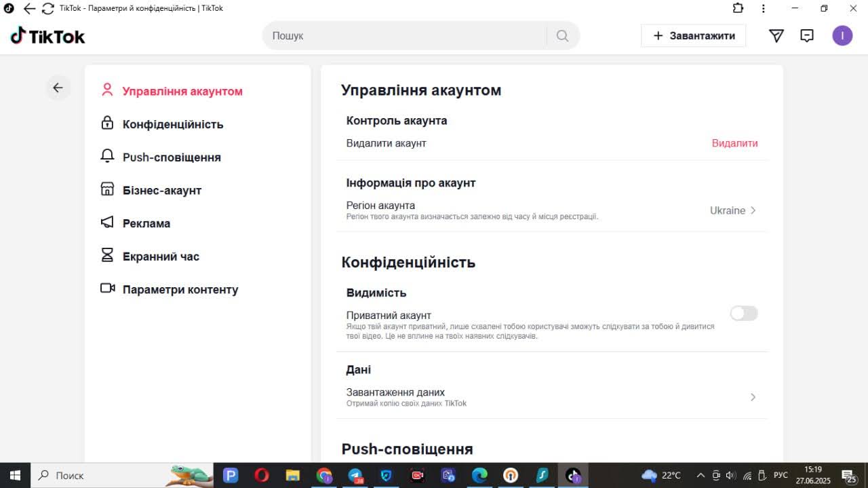868x488 pixels.
Task: Click the megaphone icon next to Реклама
Action: (107, 223)
